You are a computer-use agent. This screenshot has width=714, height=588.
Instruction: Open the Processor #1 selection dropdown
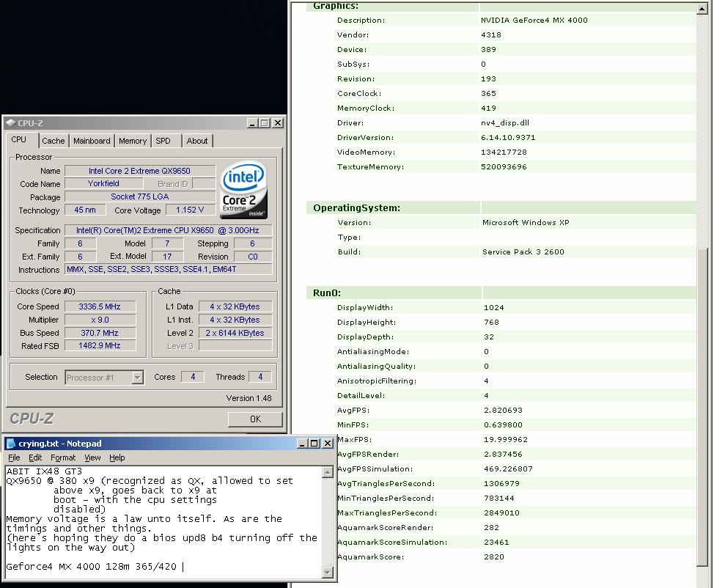tap(138, 378)
